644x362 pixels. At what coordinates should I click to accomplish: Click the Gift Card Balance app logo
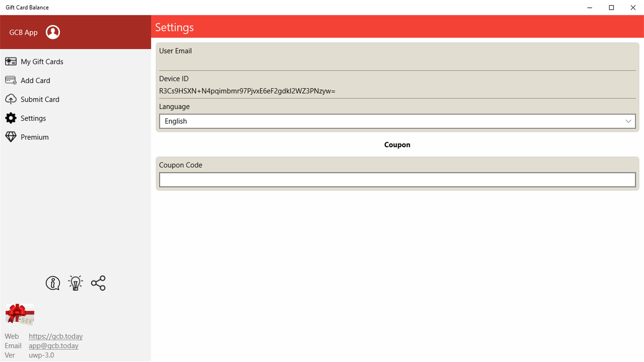[x=19, y=314]
